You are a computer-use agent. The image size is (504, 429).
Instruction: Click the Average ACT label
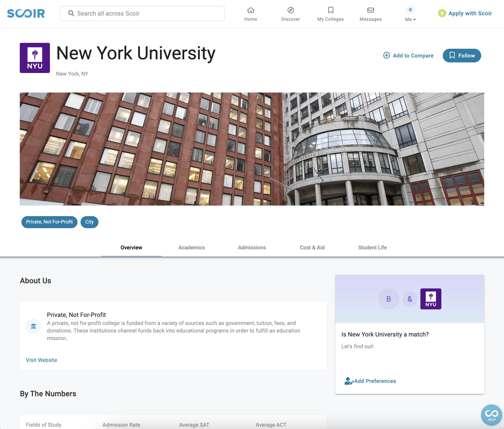(271, 425)
